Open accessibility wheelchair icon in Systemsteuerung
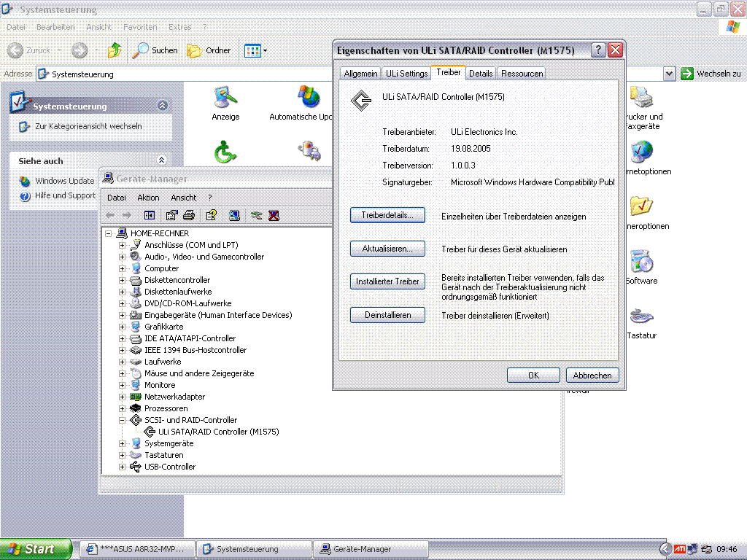The height and width of the screenshot is (560, 747). (225, 152)
